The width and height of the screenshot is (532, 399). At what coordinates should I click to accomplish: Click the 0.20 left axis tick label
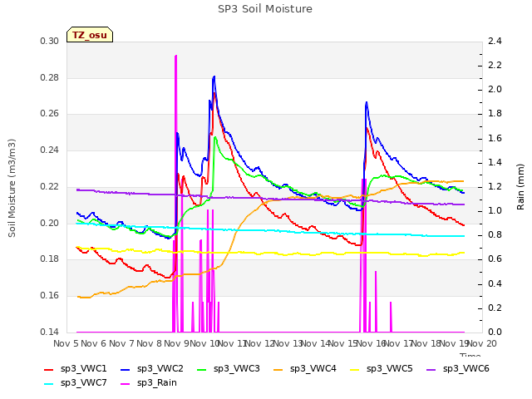click(50, 224)
